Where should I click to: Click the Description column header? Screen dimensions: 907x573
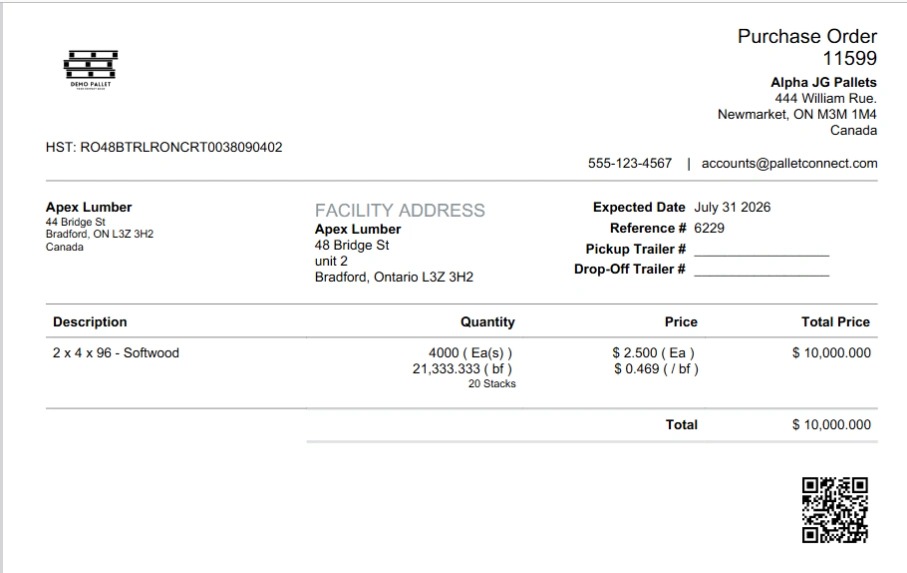pyautogui.click(x=90, y=322)
